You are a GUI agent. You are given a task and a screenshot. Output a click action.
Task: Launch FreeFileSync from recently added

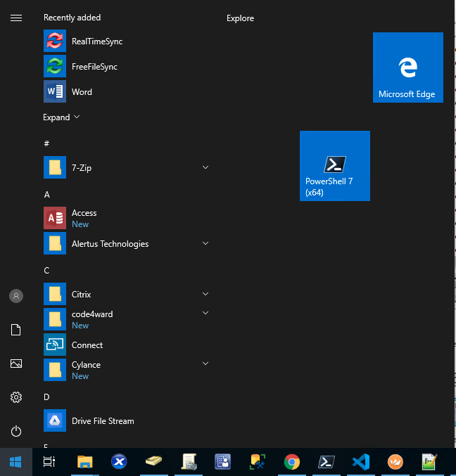(126, 66)
